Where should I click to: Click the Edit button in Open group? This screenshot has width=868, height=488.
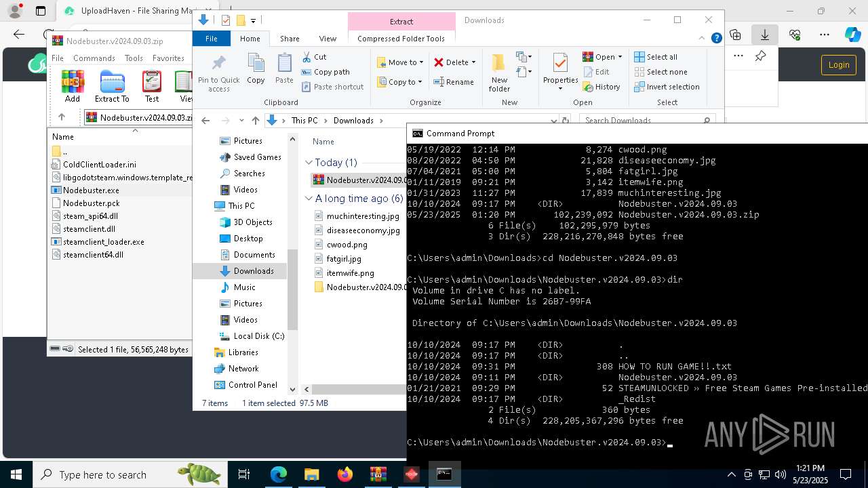click(x=596, y=72)
